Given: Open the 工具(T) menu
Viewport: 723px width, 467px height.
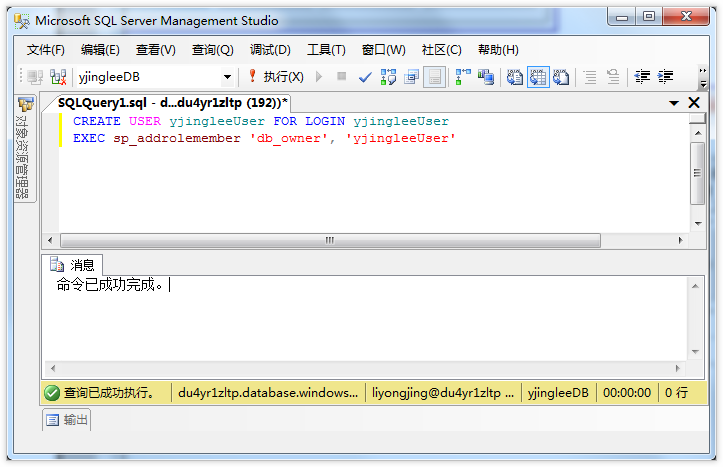Looking at the screenshot, I should click(326, 50).
